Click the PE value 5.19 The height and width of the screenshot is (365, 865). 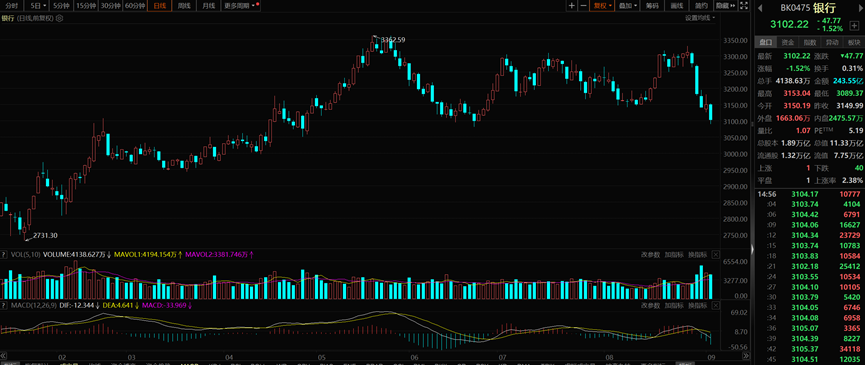[855, 131]
